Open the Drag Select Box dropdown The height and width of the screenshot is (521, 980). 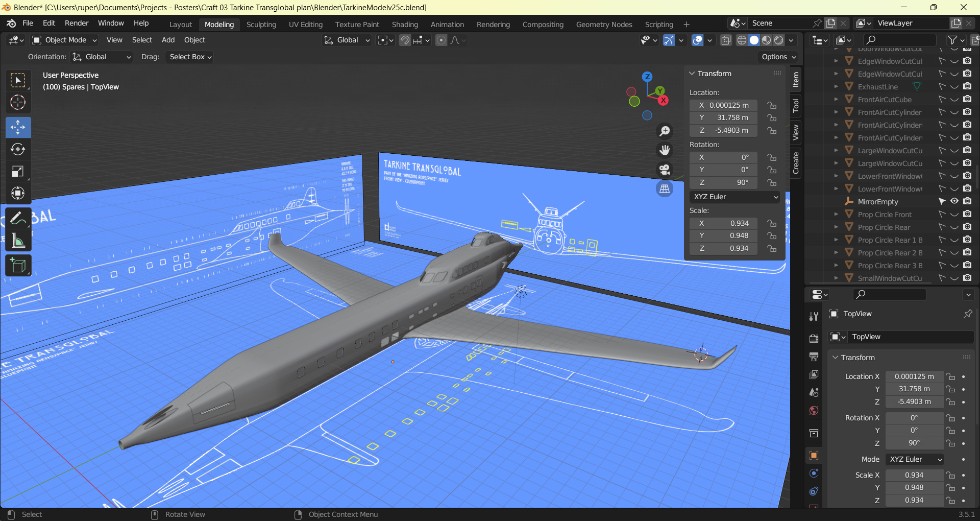pyautogui.click(x=189, y=57)
